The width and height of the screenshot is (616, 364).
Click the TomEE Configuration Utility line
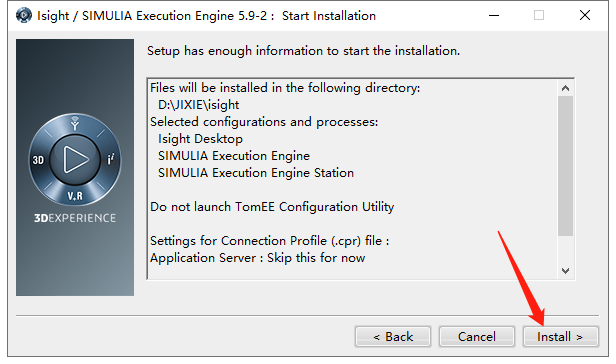272,207
